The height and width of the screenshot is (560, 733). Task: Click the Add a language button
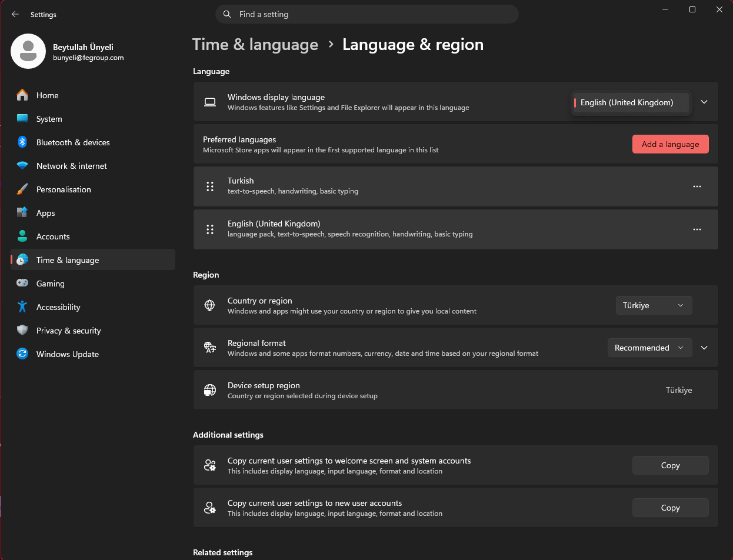(671, 144)
